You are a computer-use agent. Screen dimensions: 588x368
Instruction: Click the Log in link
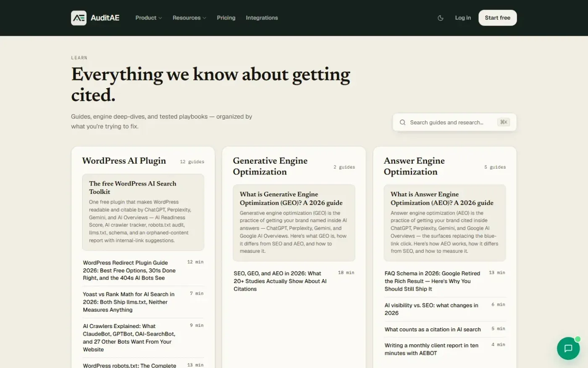(463, 18)
